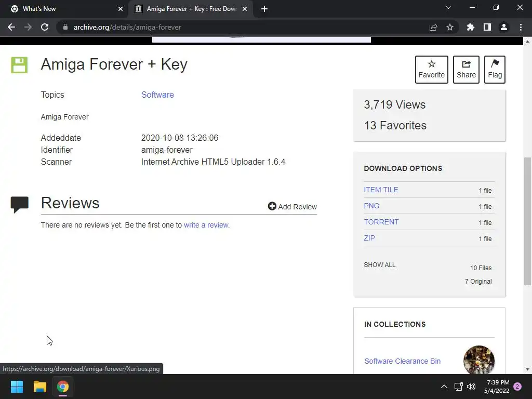Open the Chrome side panel icon
The image size is (532, 399).
[x=487, y=27]
